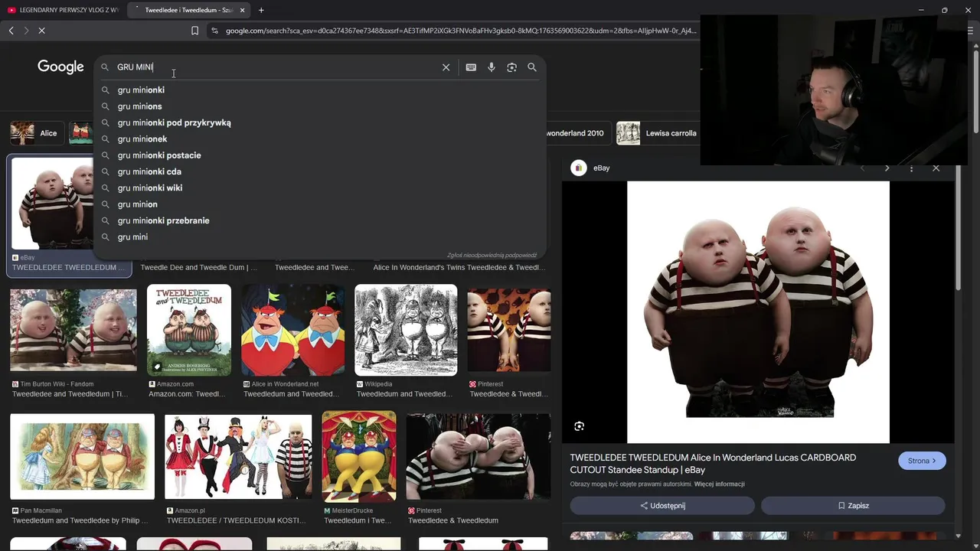Select the Lewisa carrolla filter chip

[x=658, y=133]
